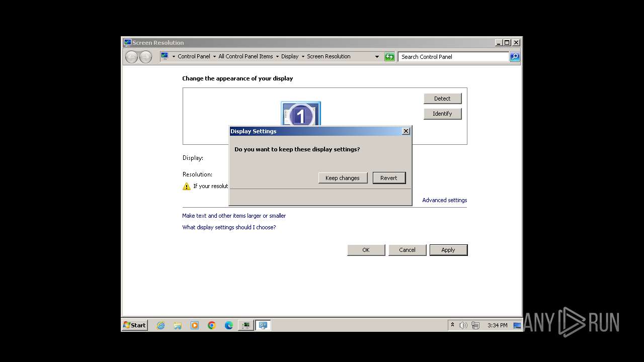Click Revert in Display Settings dialog

(x=389, y=178)
